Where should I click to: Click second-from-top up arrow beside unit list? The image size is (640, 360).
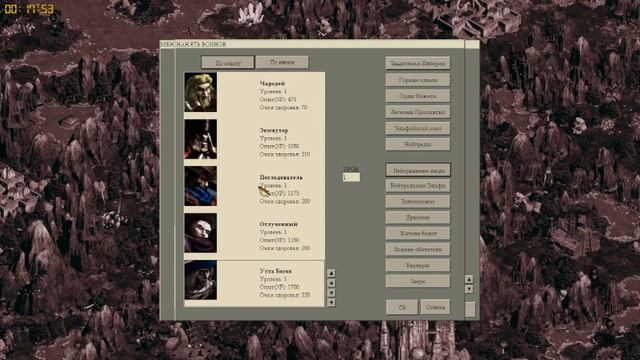click(331, 283)
